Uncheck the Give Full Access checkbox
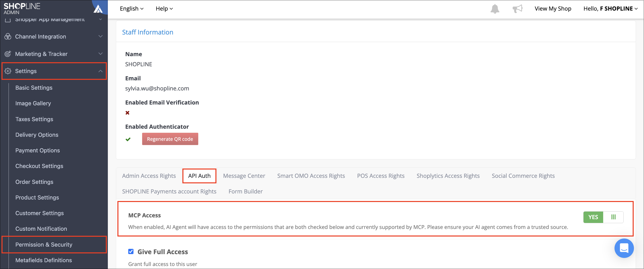Viewport: 644px width, 269px height. pyautogui.click(x=131, y=251)
